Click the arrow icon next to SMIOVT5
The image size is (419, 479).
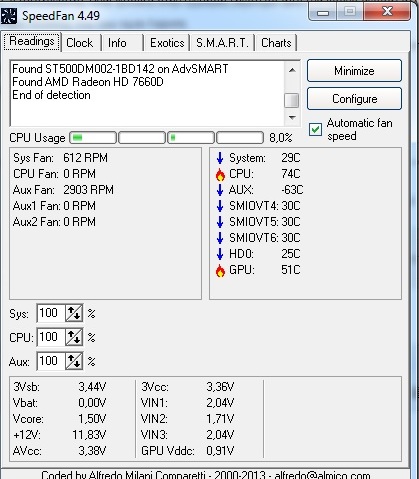pyautogui.click(x=220, y=222)
